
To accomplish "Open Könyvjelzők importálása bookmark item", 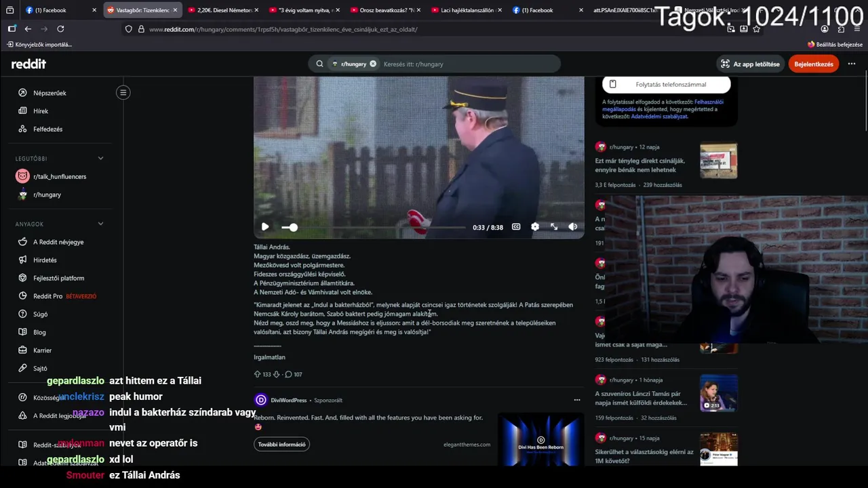I will tap(39, 45).
